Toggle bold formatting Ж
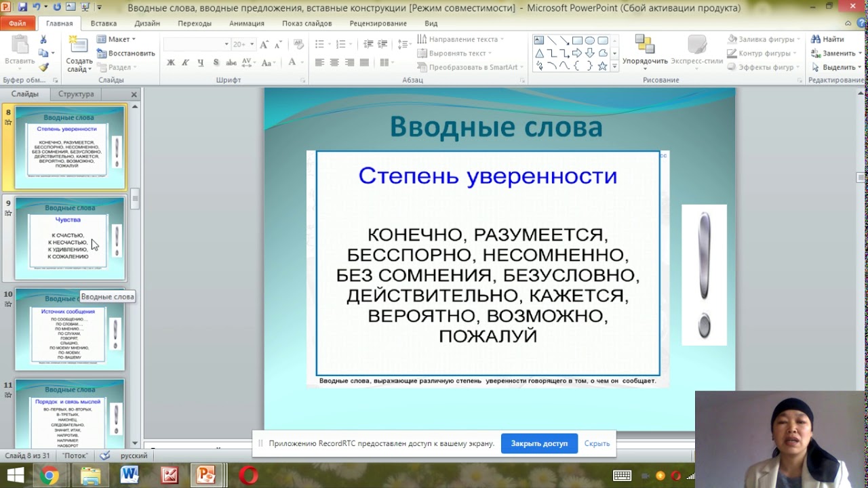Image resolution: width=868 pixels, height=488 pixels. 171,62
